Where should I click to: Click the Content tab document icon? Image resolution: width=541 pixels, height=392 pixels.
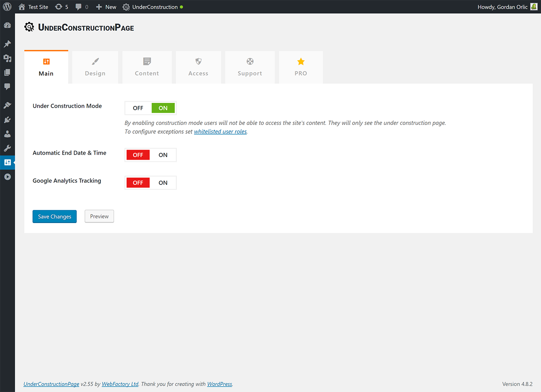click(x=147, y=61)
